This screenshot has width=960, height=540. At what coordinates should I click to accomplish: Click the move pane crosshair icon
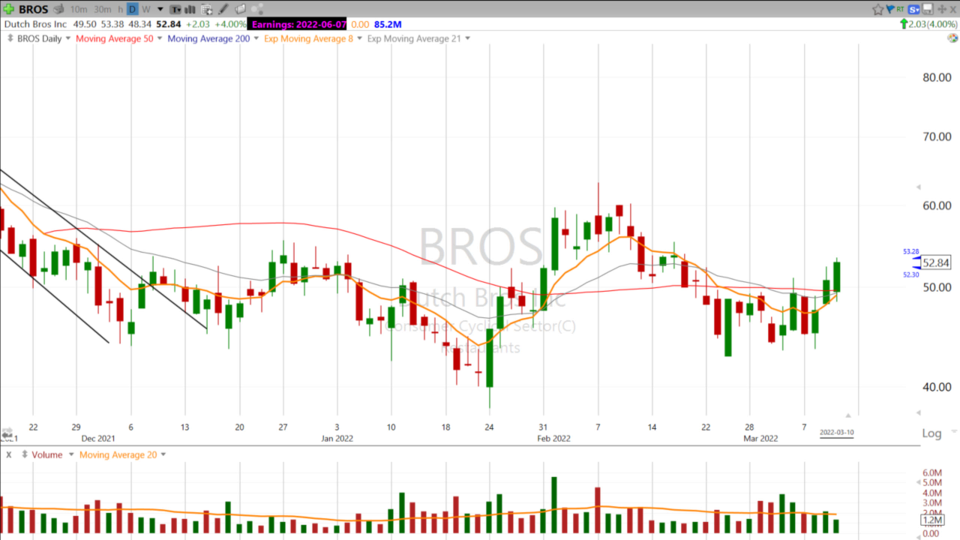click(942, 9)
